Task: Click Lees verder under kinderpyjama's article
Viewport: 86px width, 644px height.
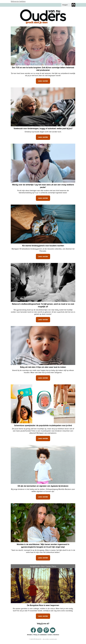Action: [43, 256]
